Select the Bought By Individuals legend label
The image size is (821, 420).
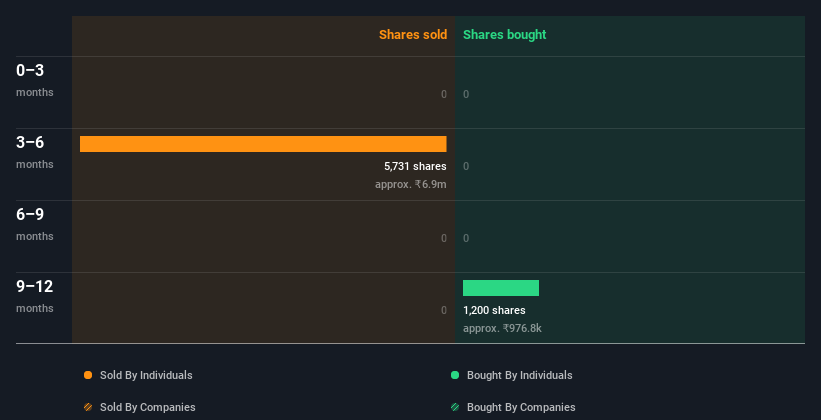[x=519, y=375]
